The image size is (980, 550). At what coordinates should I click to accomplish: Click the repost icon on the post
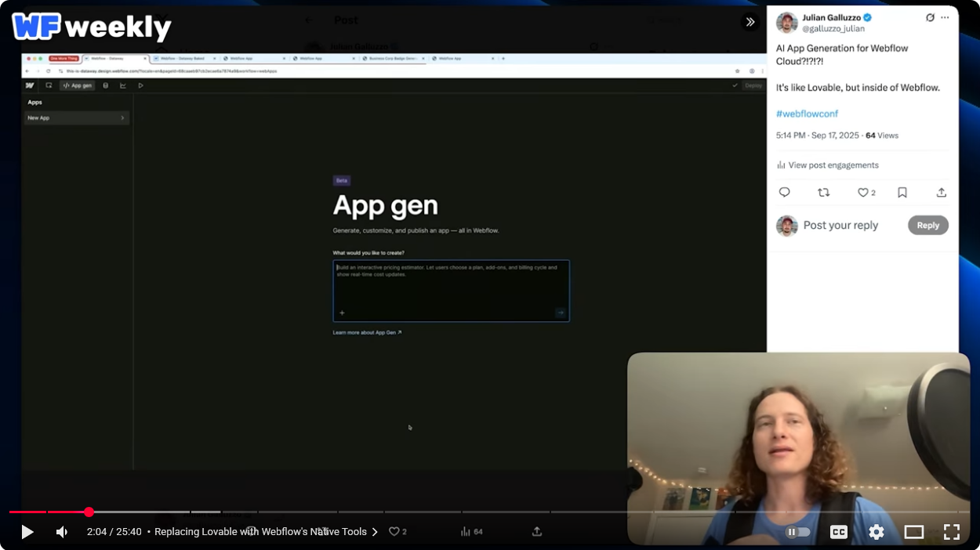823,193
